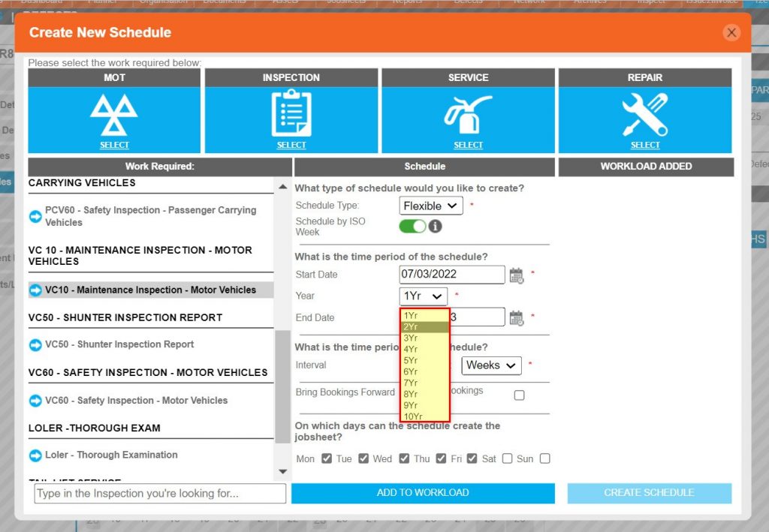Open the Start Date calendar picker
Viewport: 769px width, 532px height.
pyautogui.click(x=517, y=276)
